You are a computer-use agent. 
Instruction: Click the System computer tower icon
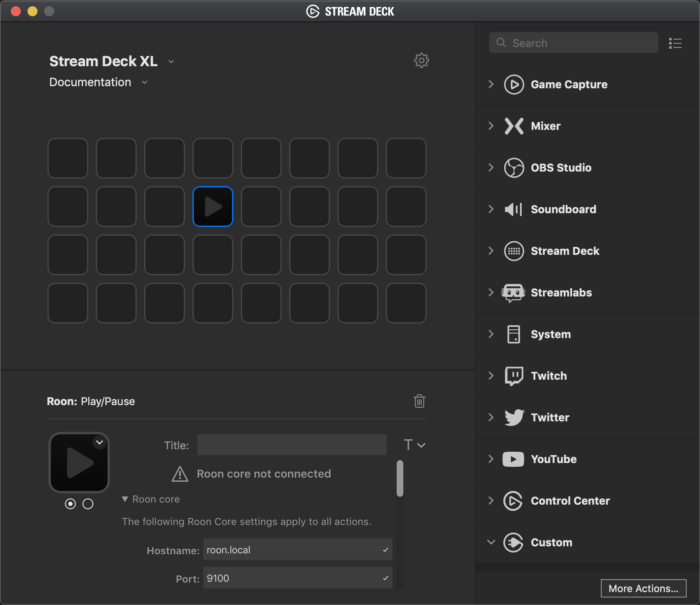(514, 334)
